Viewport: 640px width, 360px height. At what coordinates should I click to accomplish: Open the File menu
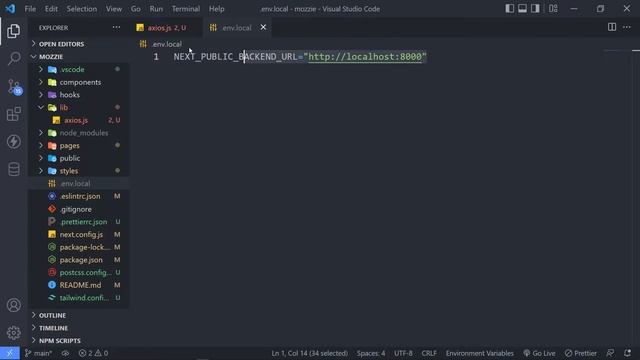click(x=30, y=9)
